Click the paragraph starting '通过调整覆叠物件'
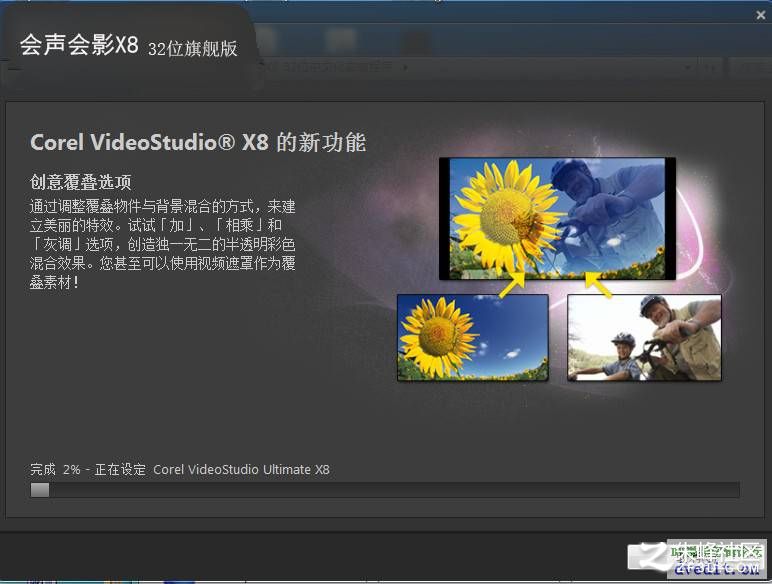 pyautogui.click(x=162, y=244)
